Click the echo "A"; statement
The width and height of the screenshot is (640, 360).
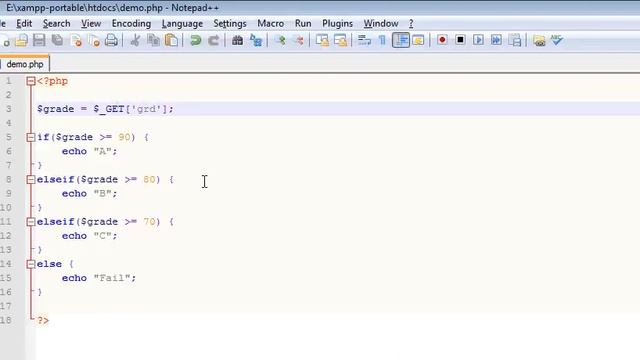click(x=89, y=151)
